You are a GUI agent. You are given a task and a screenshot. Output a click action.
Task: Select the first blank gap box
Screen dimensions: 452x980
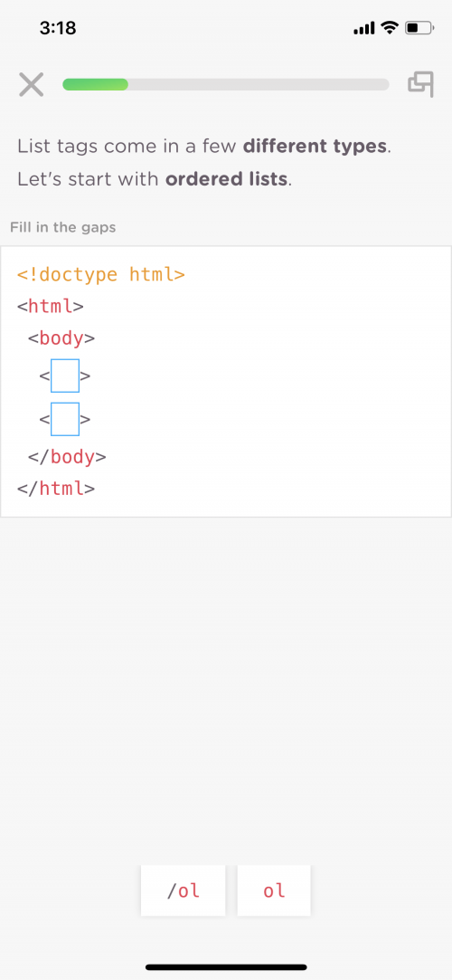(65, 376)
